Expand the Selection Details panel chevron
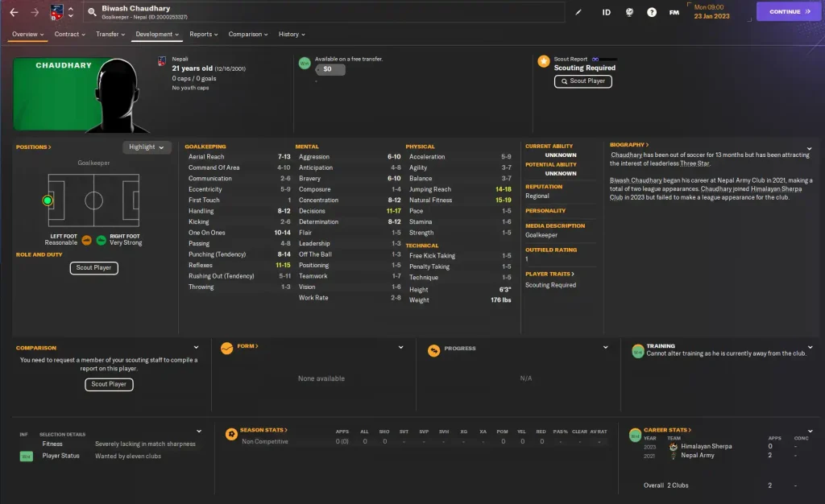Screen dimensions: 825x504 click(x=199, y=432)
